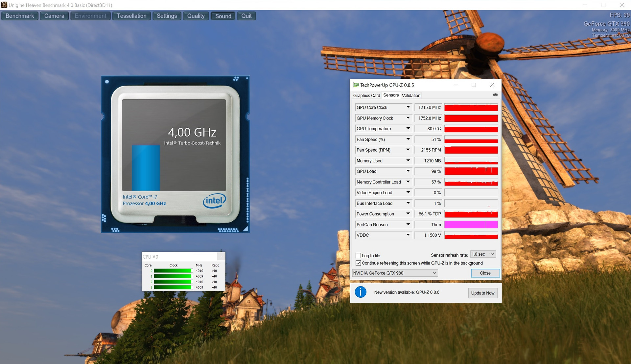Switch to the Graphics Card tab
The image size is (631, 364).
coord(366,96)
